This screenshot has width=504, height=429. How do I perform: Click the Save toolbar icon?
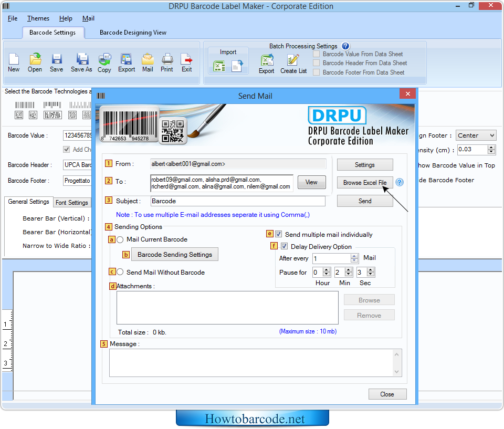tap(57, 62)
